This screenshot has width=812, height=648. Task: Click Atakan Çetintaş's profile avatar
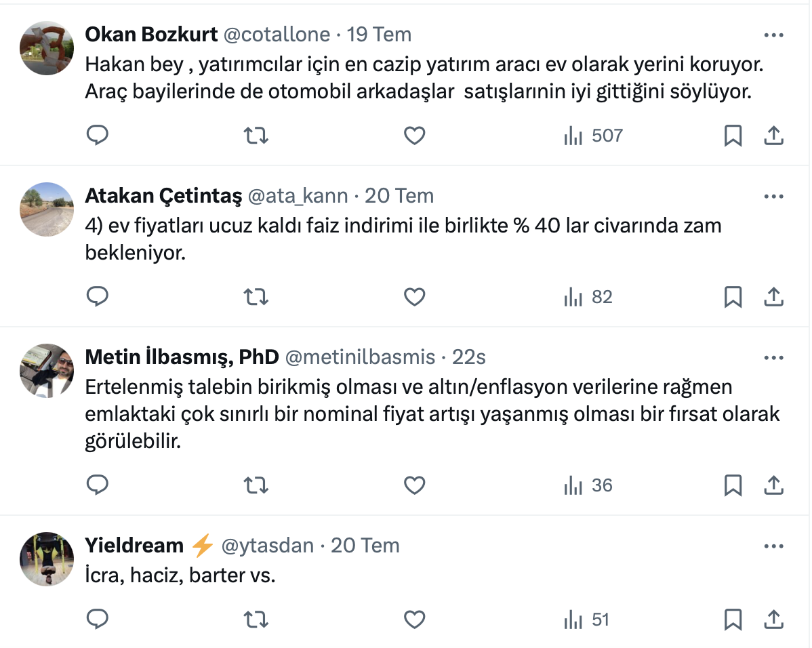click(47, 209)
